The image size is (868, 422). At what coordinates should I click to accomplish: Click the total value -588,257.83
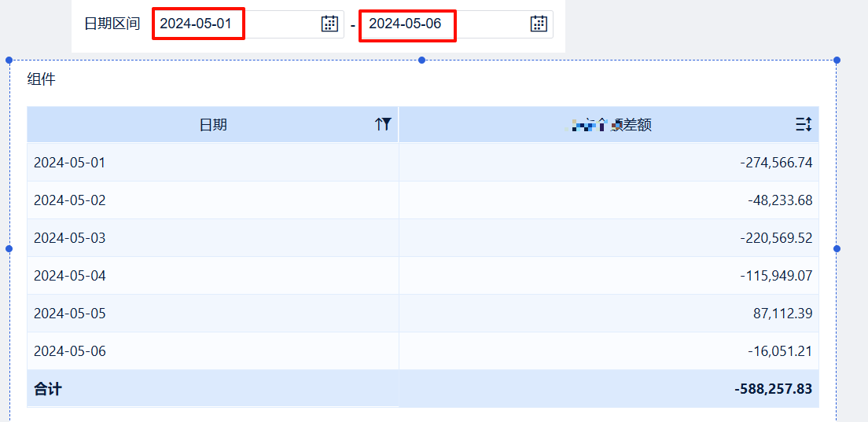774,389
